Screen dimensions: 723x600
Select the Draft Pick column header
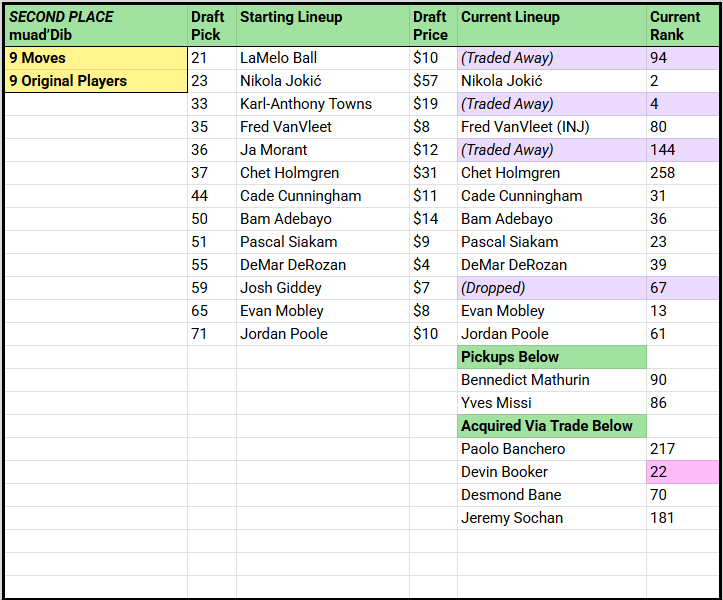[x=211, y=25]
